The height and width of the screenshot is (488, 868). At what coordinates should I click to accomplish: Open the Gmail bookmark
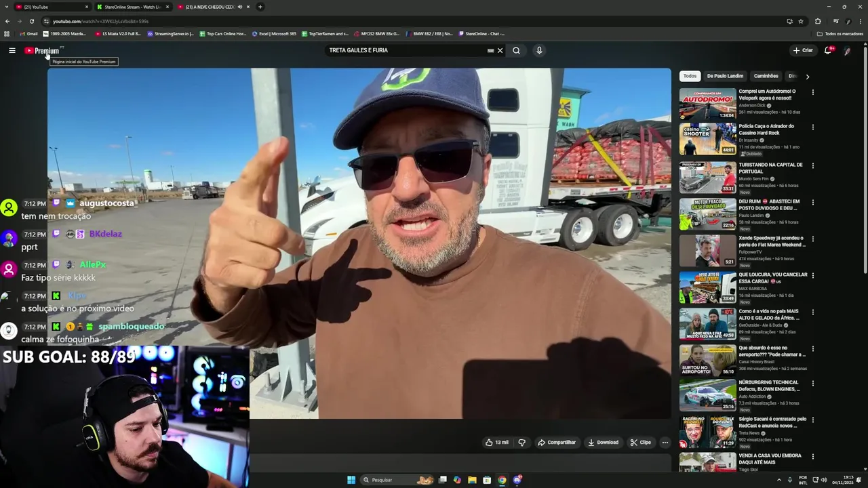click(28, 34)
